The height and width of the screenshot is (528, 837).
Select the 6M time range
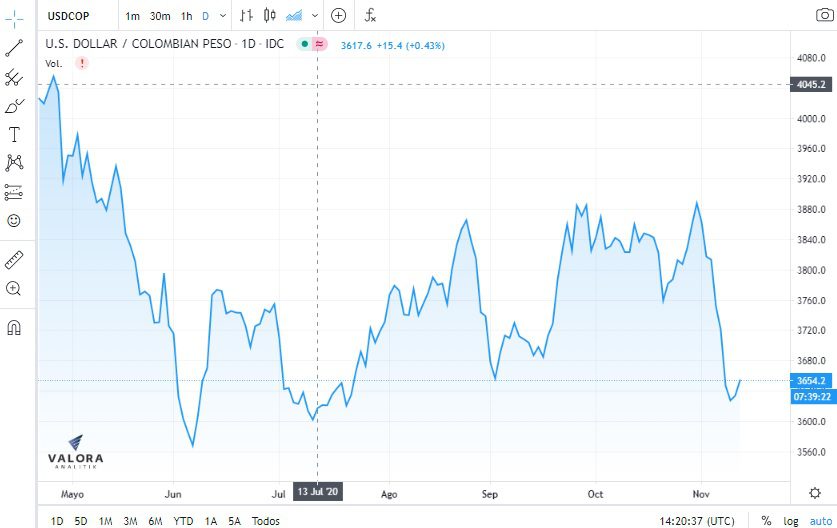155,521
